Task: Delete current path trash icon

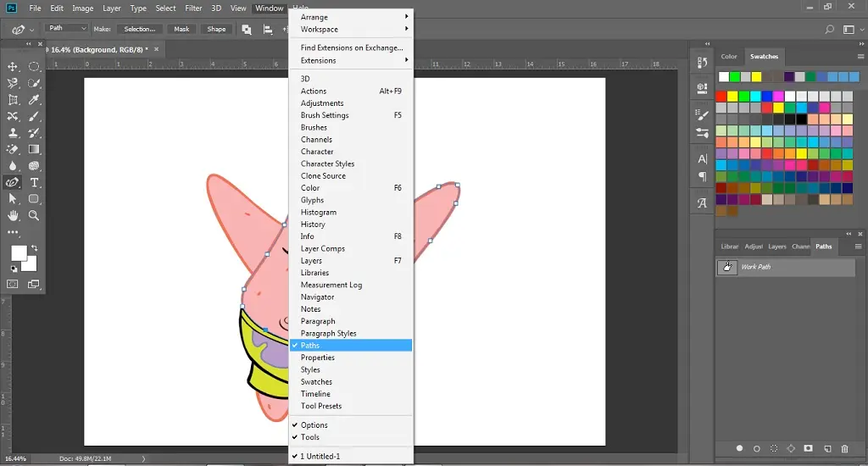Action: (x=845, y=448)
